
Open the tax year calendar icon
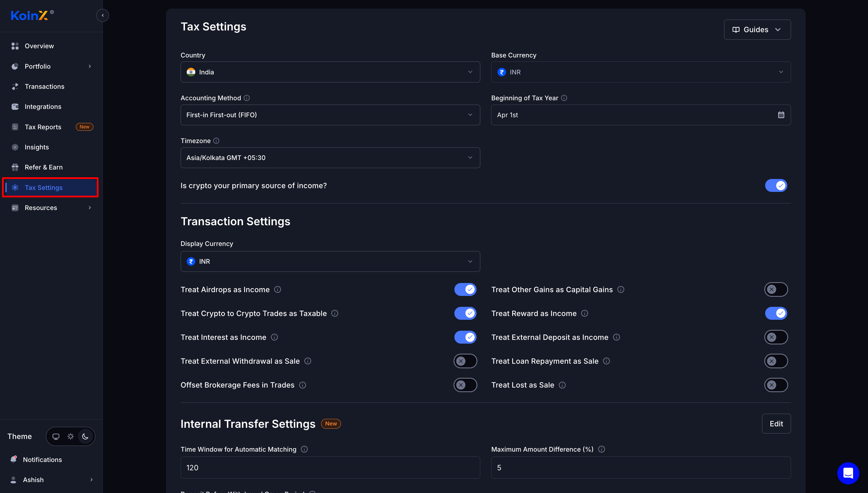[781, 115]
